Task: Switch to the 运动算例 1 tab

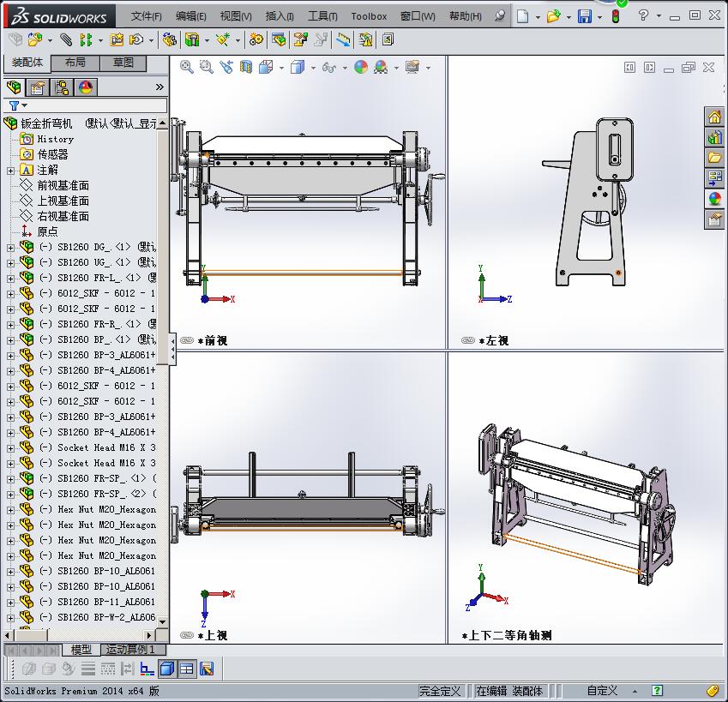Action: tap(129, 650)
